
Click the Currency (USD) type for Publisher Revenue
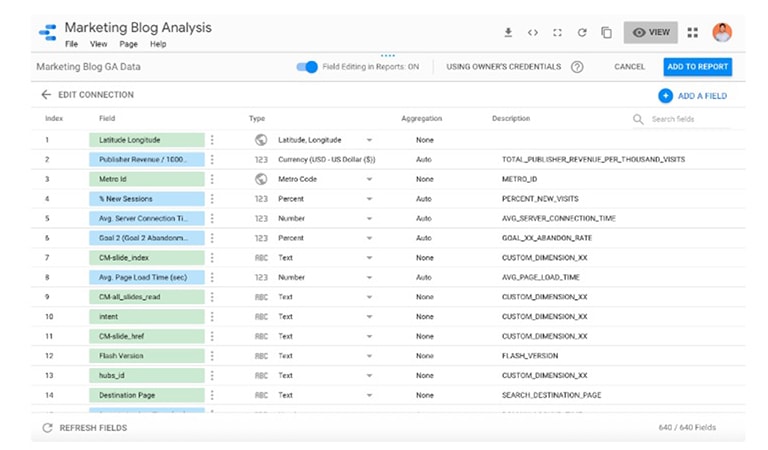tap(327, 160)
